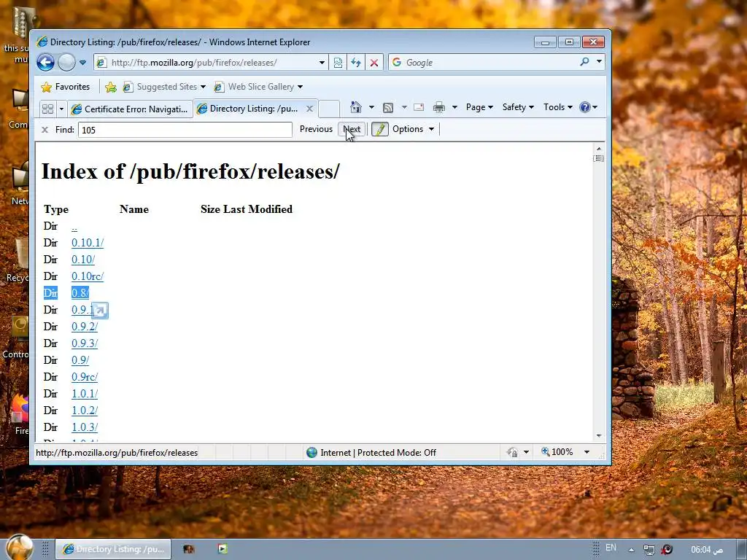
Task: Switch to Certificate Error tab
Action: click(x=130, y=109)
